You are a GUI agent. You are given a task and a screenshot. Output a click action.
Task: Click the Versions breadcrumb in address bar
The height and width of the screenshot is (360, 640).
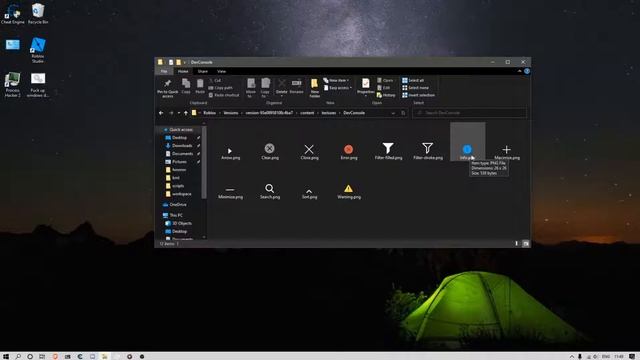click(x=231, y=113)
